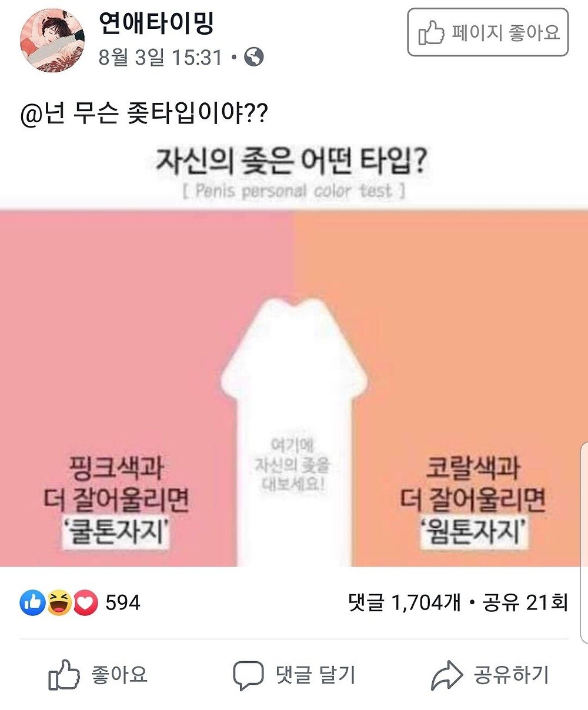Click the 댓글 달기 button
Screen dimensions: 588x710
click(x=295, y=675)
